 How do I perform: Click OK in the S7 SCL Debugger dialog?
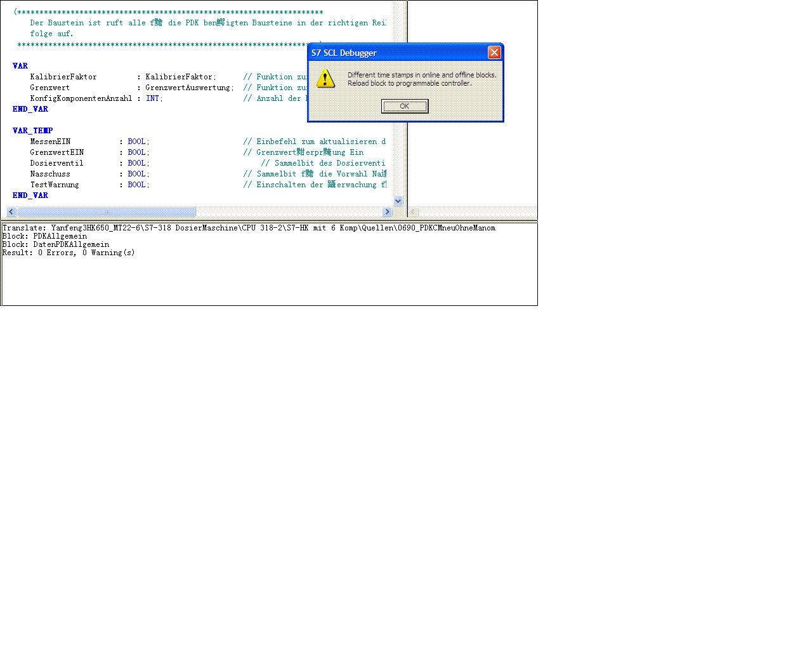[x=405, y=106]
